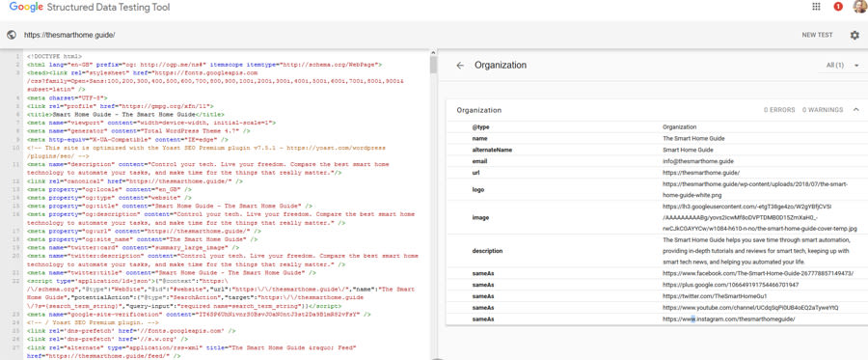
Task: Click the Organization panel heading
Action: pyautogui.click(x=501, y=66)
